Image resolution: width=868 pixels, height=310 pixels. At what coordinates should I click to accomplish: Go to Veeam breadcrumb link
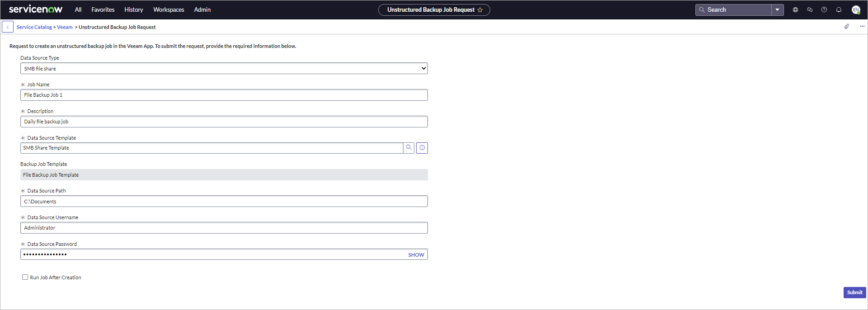pos(65,27)
